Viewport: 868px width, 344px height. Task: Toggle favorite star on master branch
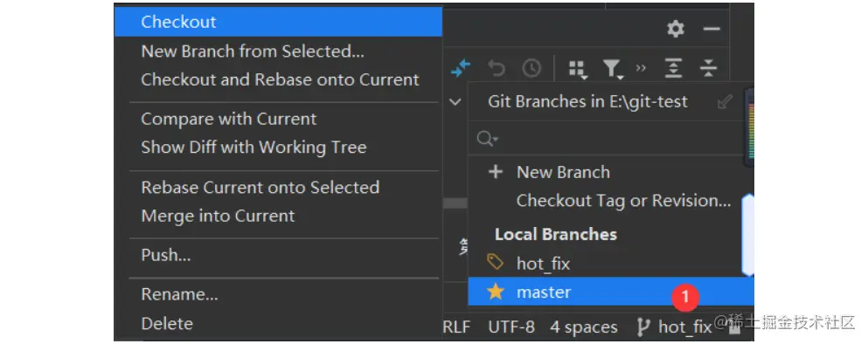[x=496, y=292]
